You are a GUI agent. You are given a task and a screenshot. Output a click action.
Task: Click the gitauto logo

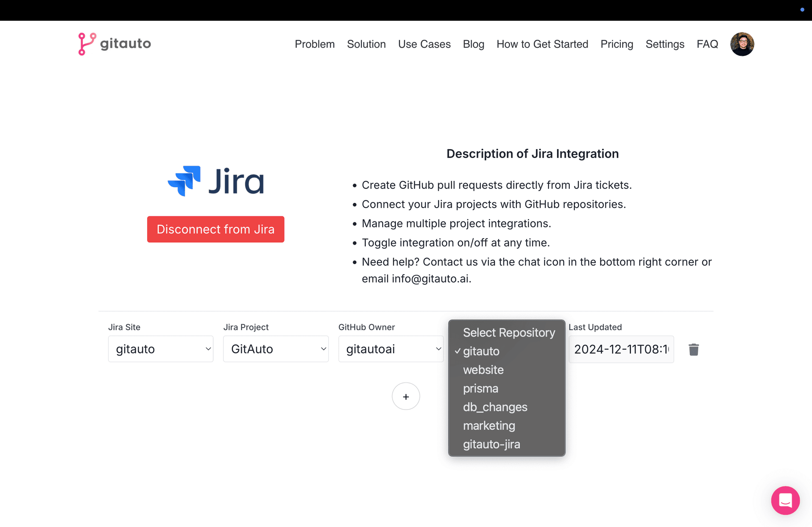(x=114, y=44)
